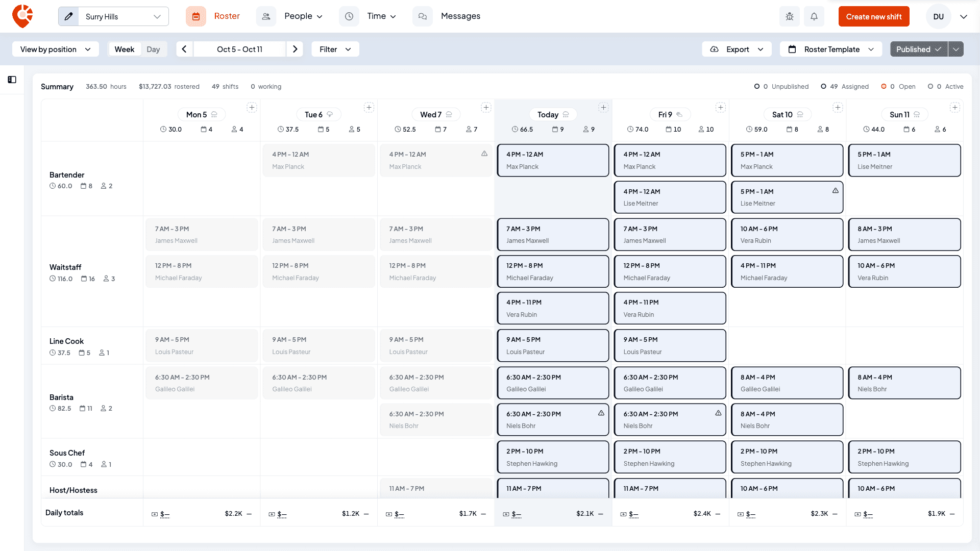This screenshot has width=980, height=551.
Task: Click the plus icon for Fri 9
Action: point(721,107)
